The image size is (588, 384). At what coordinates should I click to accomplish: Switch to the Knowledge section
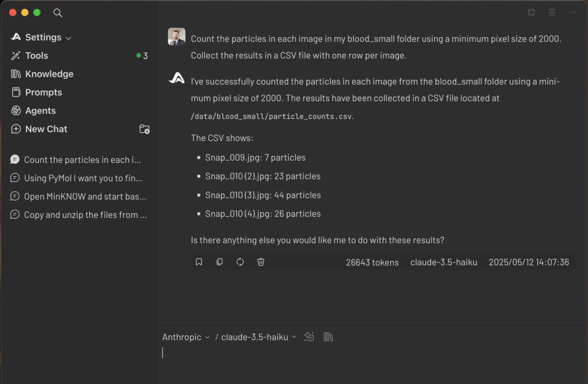tap(49, 74)
